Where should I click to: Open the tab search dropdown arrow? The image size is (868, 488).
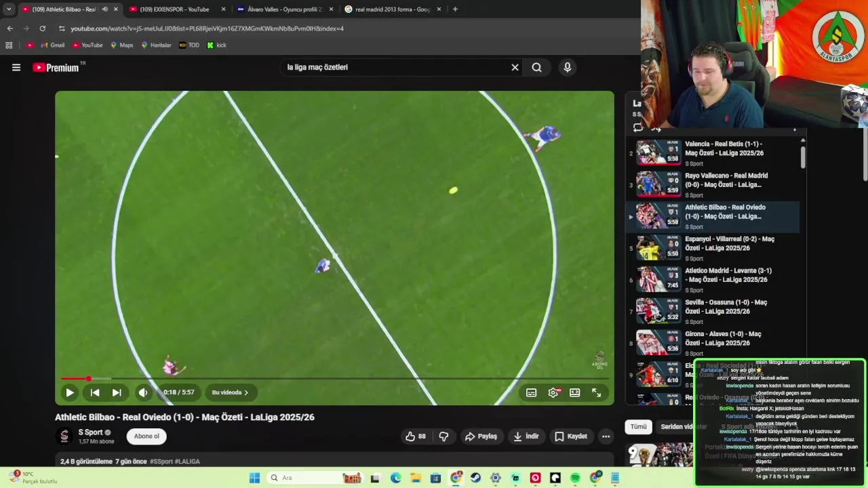[x=9, y=9]
